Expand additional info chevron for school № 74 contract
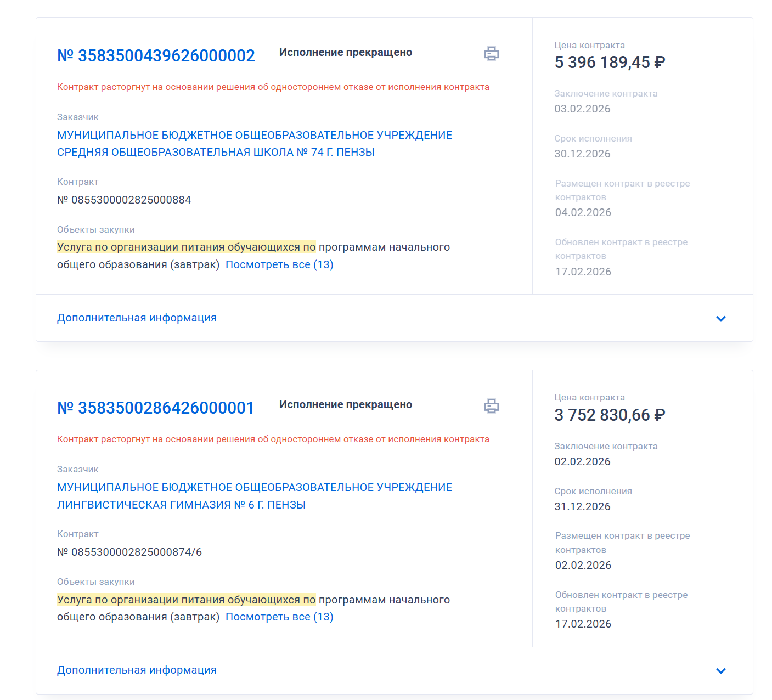Screen dimensions: 772x700 (x=720, y=319)
